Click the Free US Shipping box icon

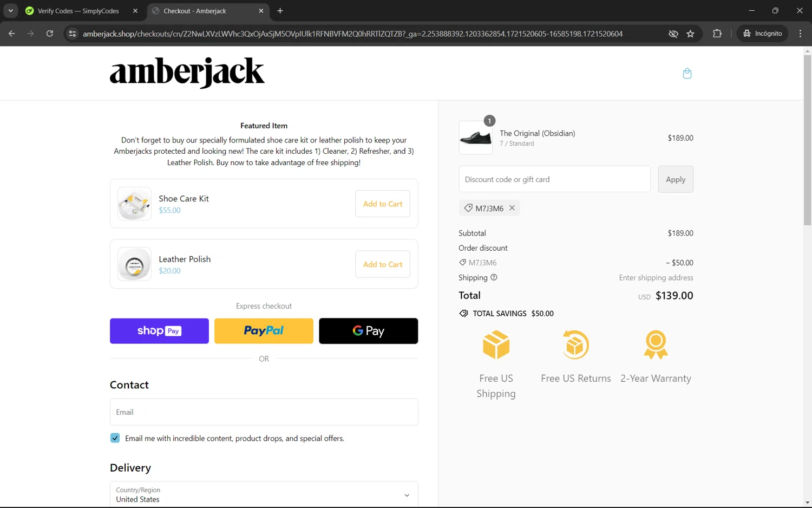[x=496, y=345]
